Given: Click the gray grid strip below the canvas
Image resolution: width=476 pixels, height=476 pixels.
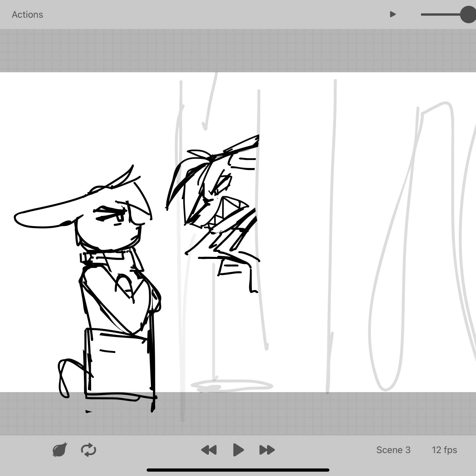Looking at the screenshot, I should 290,413.
